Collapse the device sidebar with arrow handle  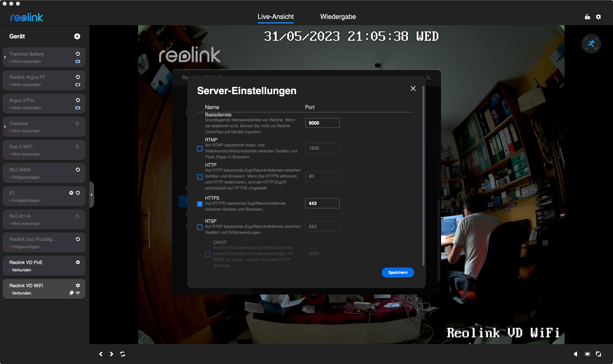pos(91,195)
